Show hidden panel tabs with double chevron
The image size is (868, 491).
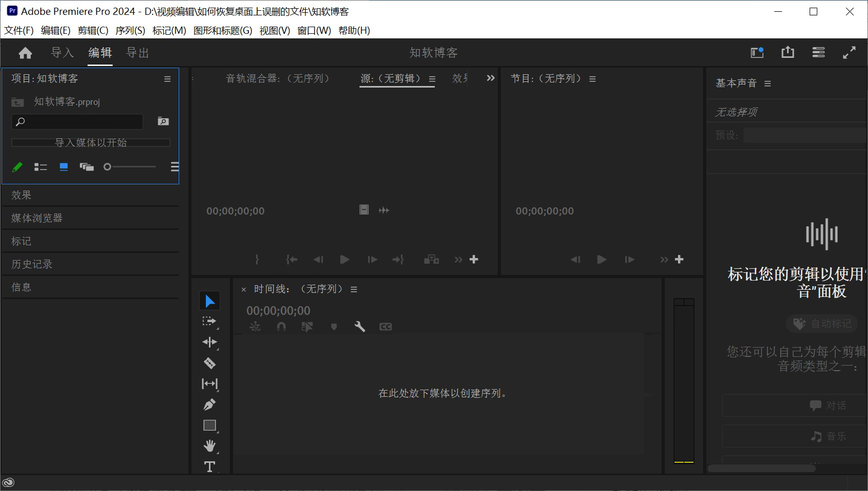pyautogui.click(x=491, y=78)
